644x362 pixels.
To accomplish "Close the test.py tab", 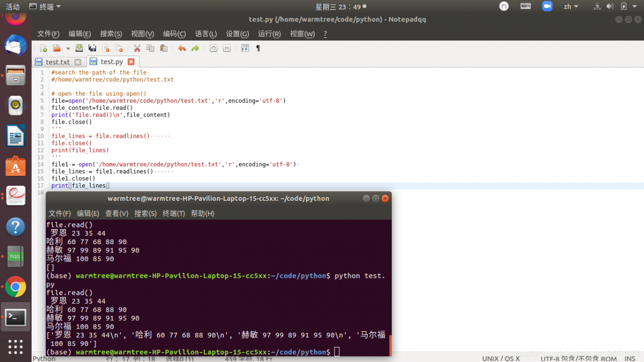I will [x=131, y=61].
